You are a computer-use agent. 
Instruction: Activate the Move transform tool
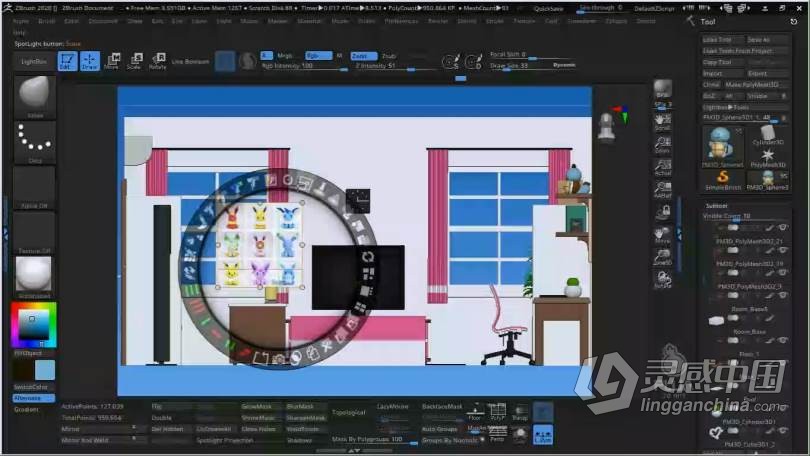click(112, 61)
